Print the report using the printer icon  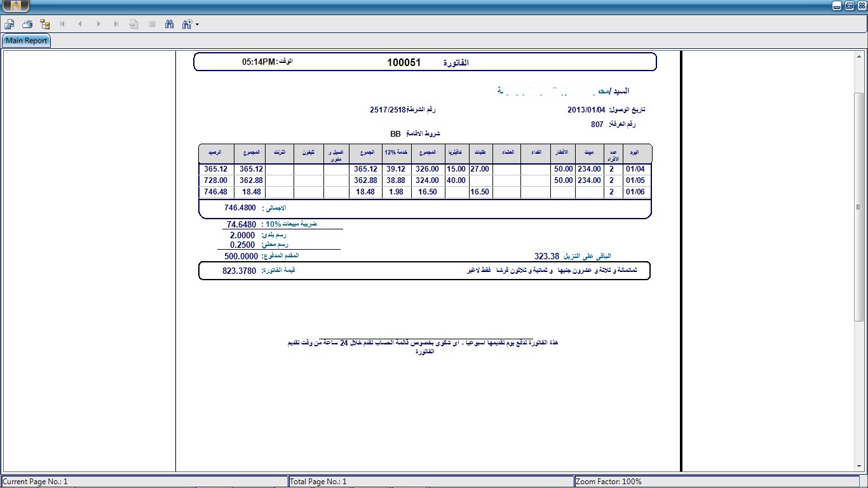tap(27, 24)
